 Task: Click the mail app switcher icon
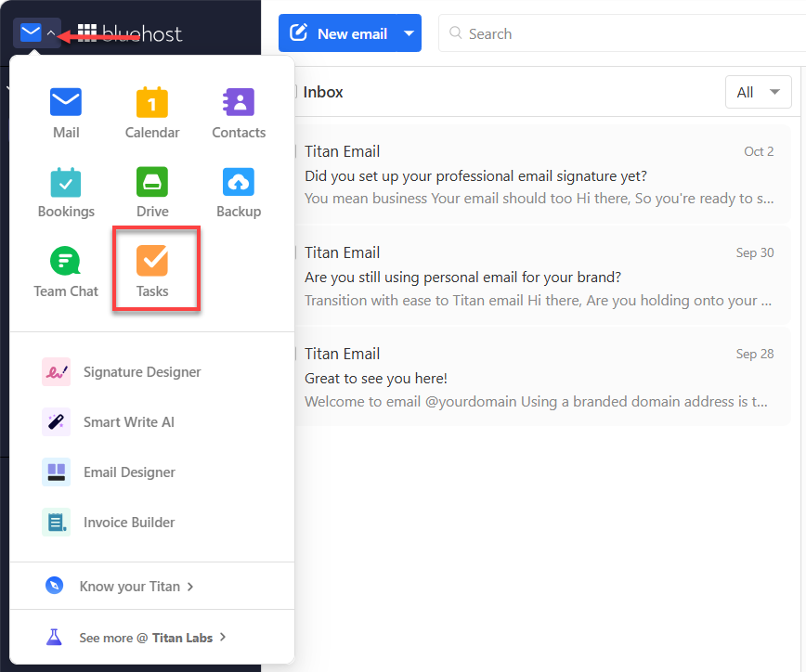click(31, 32)
